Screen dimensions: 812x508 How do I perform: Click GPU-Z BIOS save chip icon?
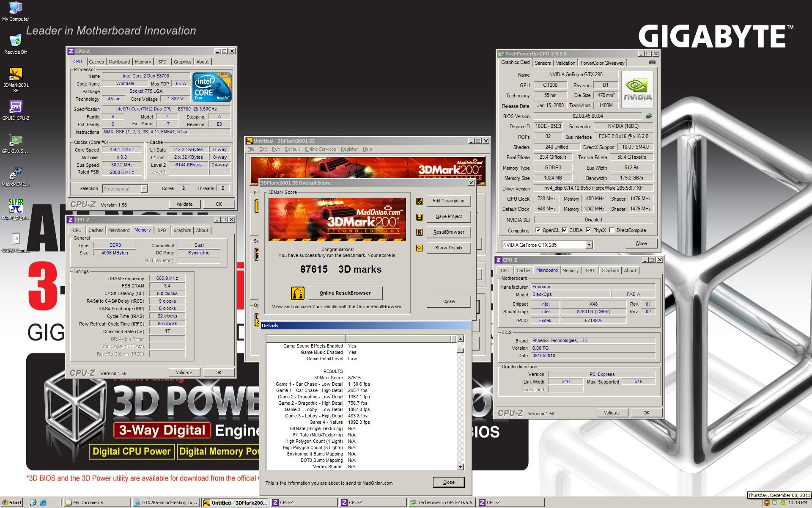[x=648, y=116]
